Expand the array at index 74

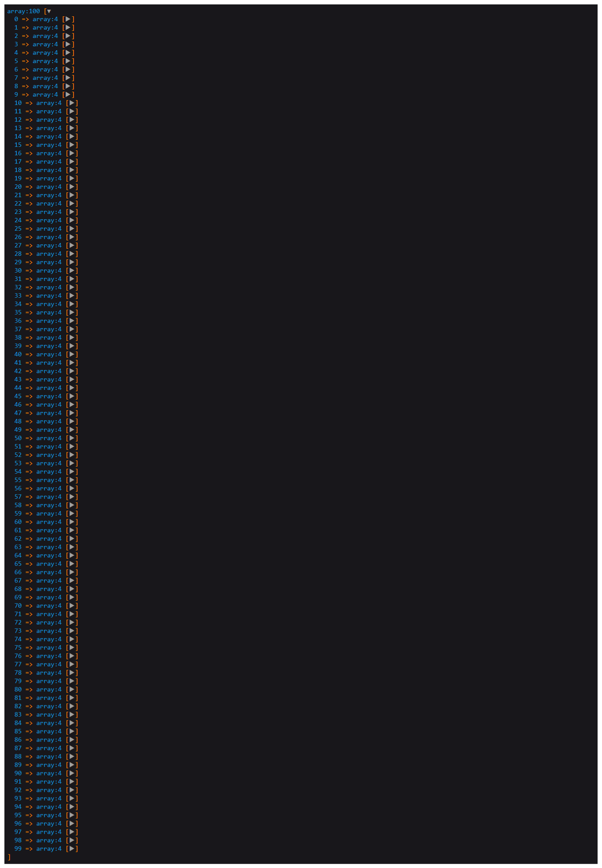[x=72, y=640]
